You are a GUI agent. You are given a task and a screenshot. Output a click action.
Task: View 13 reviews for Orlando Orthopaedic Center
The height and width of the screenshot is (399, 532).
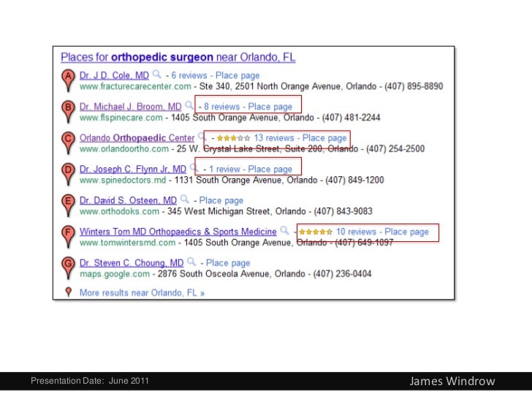[274, 137]
